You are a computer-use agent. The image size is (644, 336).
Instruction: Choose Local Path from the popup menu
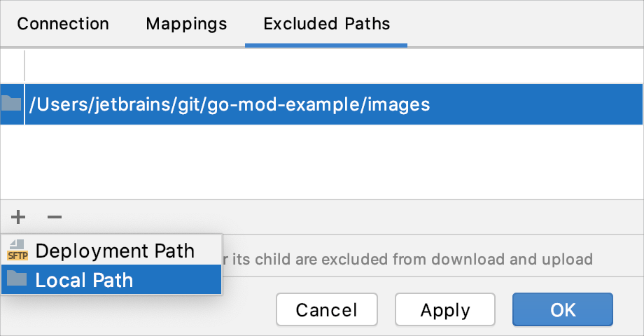point(84,281)
